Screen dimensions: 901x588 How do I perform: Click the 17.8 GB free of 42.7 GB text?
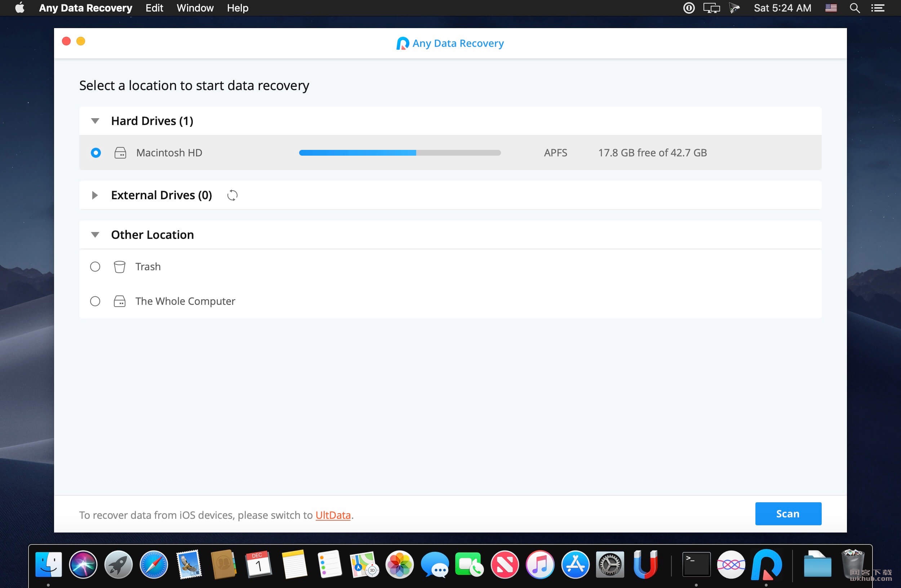(x=652, y=152)
